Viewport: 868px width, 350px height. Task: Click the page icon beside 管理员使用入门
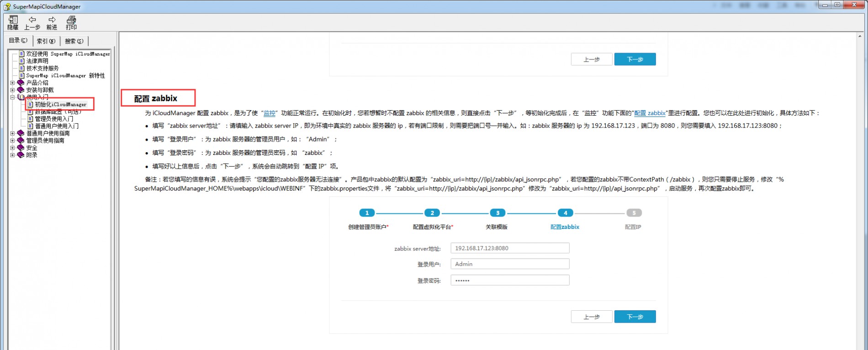tap(31, 119)
